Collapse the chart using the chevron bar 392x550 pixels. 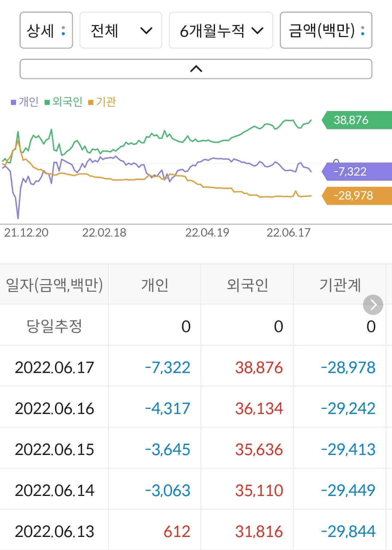[196, 69]
